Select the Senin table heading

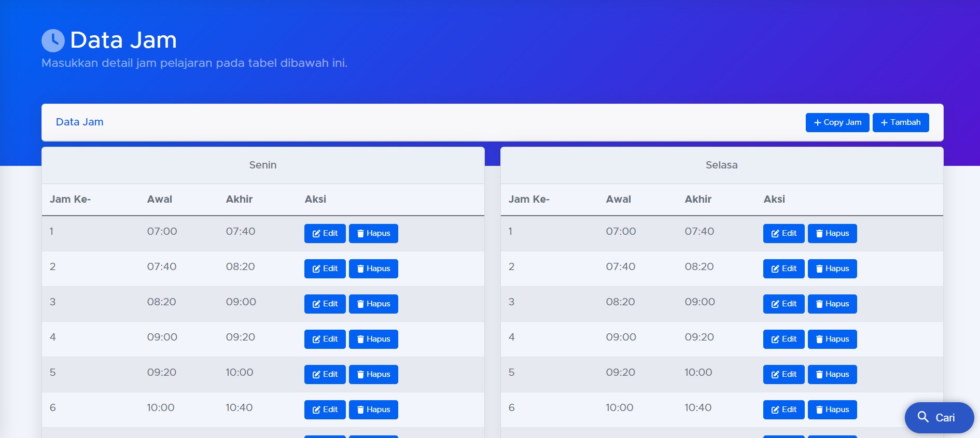pyautogui.click(x=263, y=165)
